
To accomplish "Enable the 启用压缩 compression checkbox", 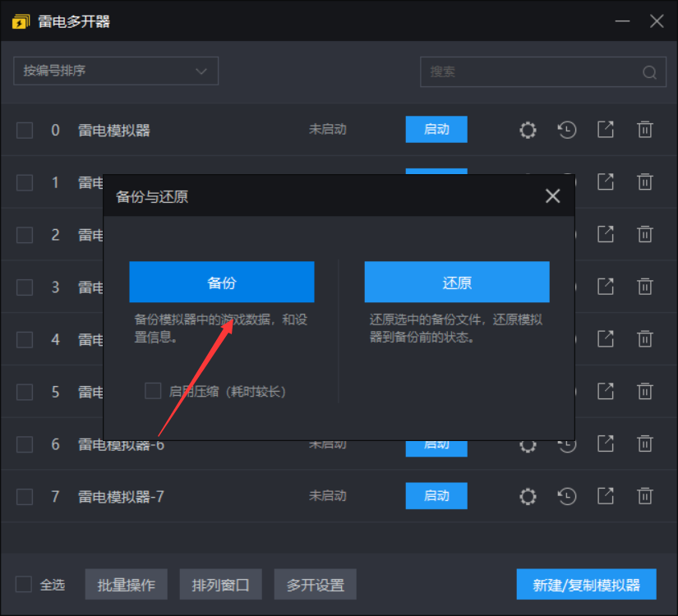I will [153, 390].
